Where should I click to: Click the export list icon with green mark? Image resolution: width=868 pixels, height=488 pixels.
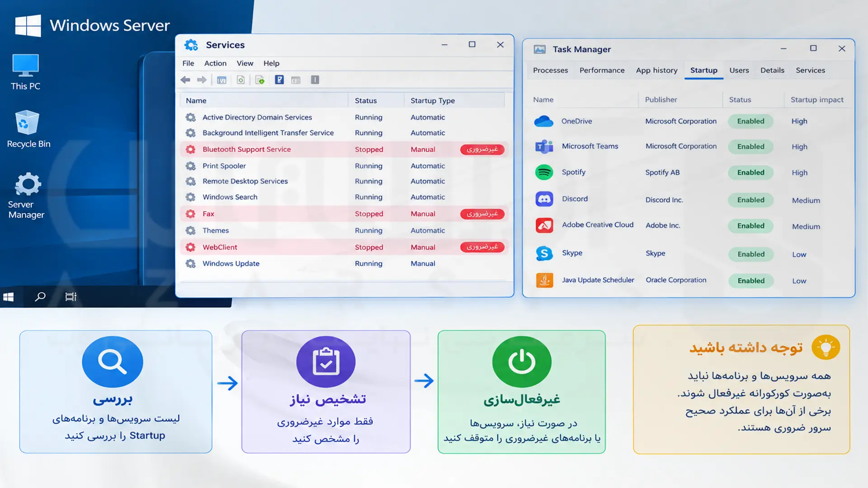(260, 80)
